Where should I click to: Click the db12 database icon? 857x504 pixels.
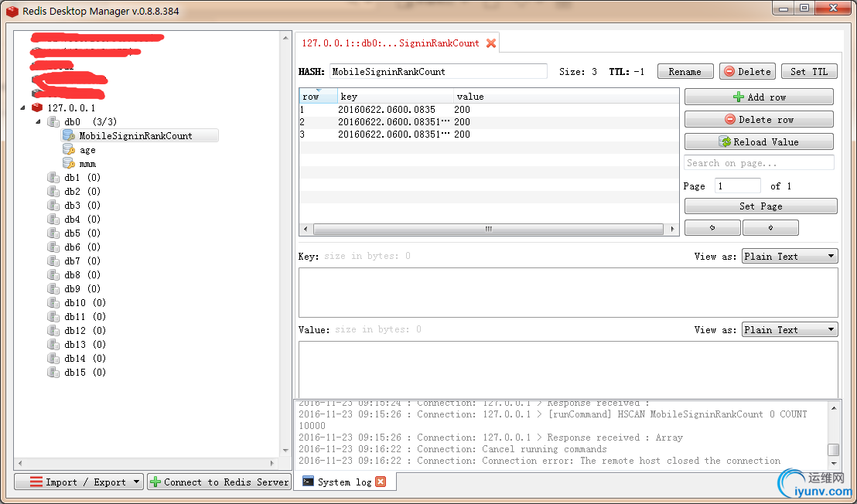53,330
